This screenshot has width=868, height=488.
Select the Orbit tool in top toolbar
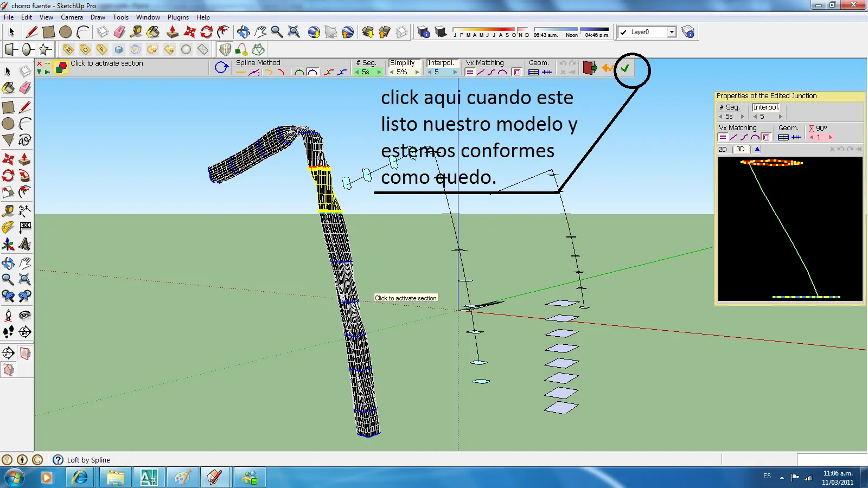tap(243, 32)
